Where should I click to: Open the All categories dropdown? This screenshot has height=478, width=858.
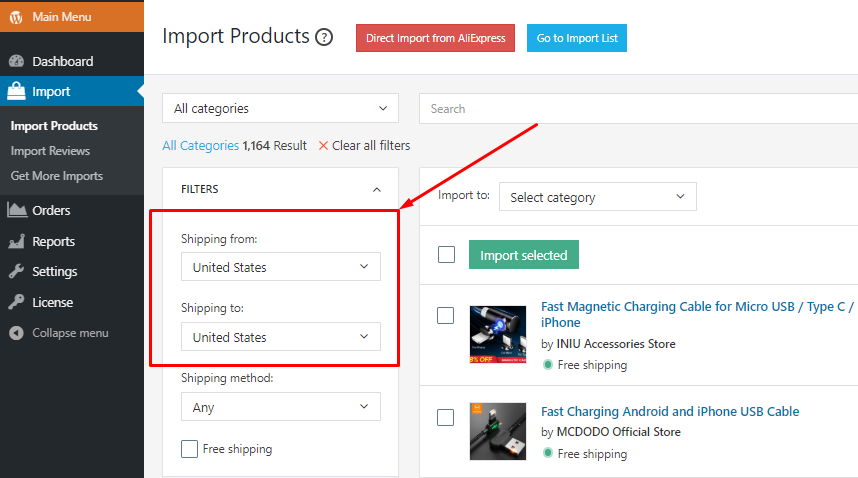coord(280,108)
